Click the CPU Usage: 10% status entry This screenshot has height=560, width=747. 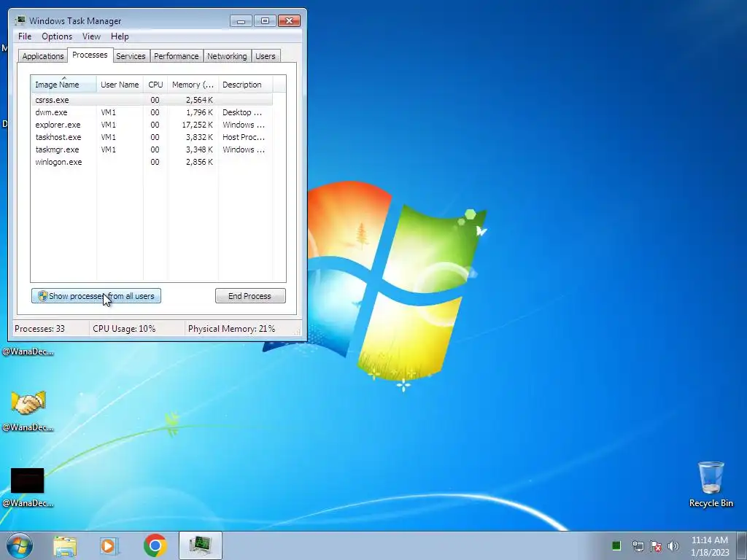point(124,329)
